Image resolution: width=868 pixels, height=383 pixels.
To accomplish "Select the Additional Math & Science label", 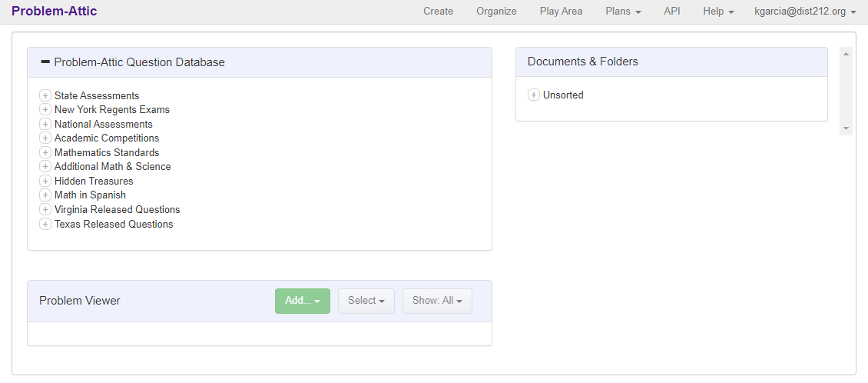I will click(112, 166).
